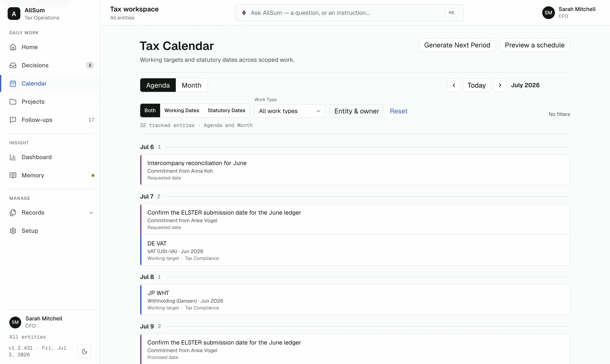Image resolution: width=610 pixels, height=364 pixels.
Task: Click the Ask AllSum input field
Action: [x=349, y=13]
